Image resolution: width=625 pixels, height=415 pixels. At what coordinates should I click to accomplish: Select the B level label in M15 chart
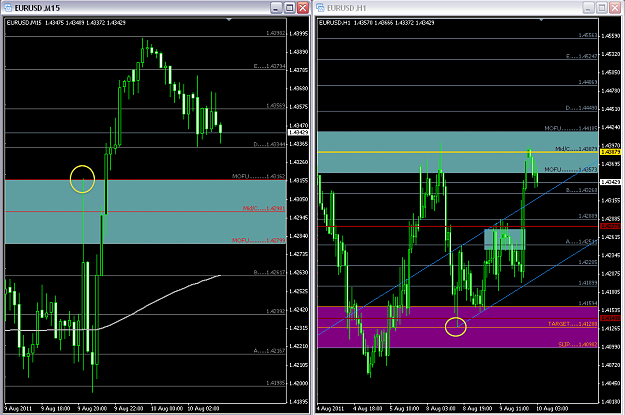(x=269, y=272)
